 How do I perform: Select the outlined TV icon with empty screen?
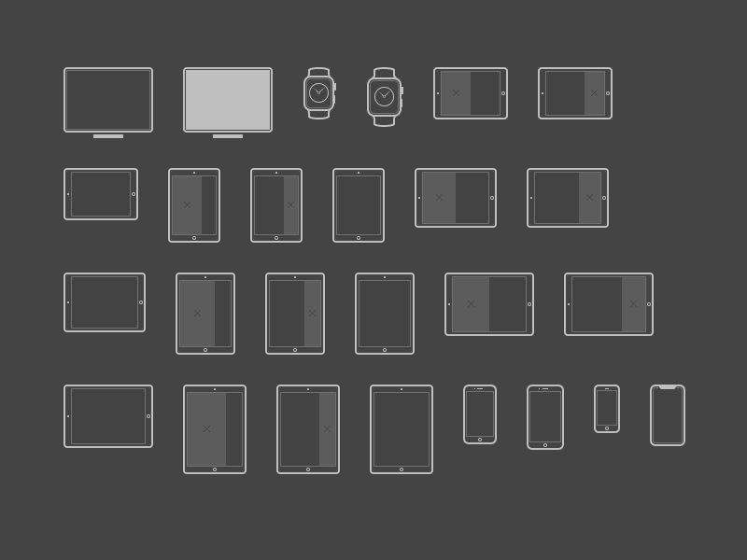[x=108, y=103]
